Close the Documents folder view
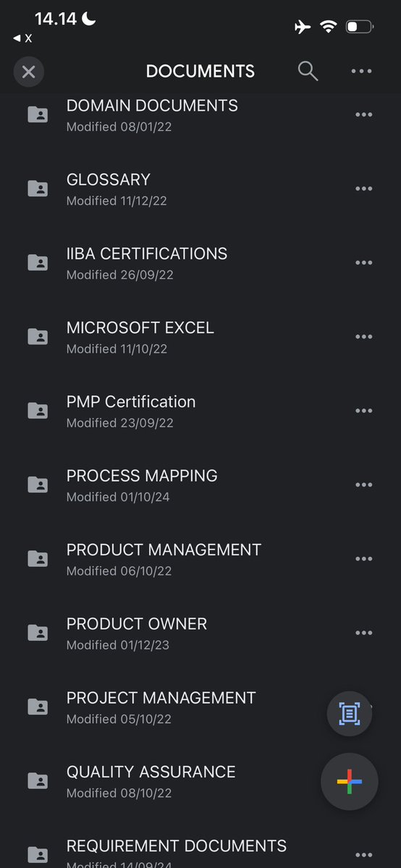The height and width of the screenshot is (868, 401). (29, 72)
